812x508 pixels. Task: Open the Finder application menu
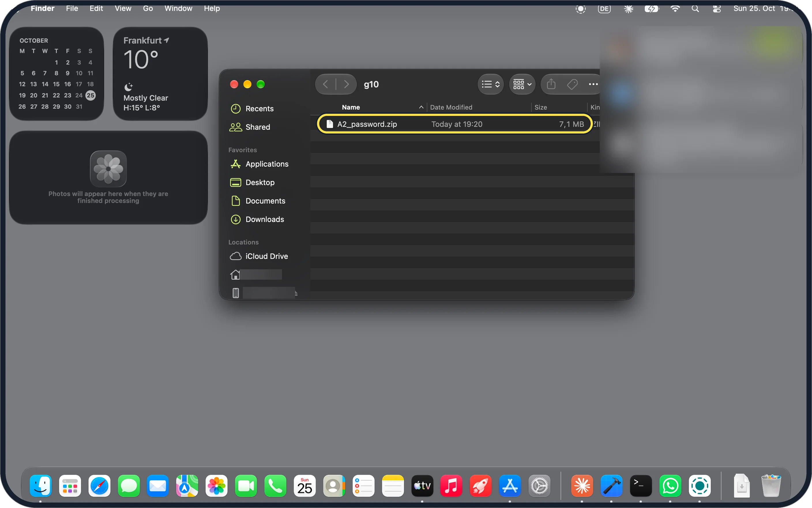click(x=42, y=8)
